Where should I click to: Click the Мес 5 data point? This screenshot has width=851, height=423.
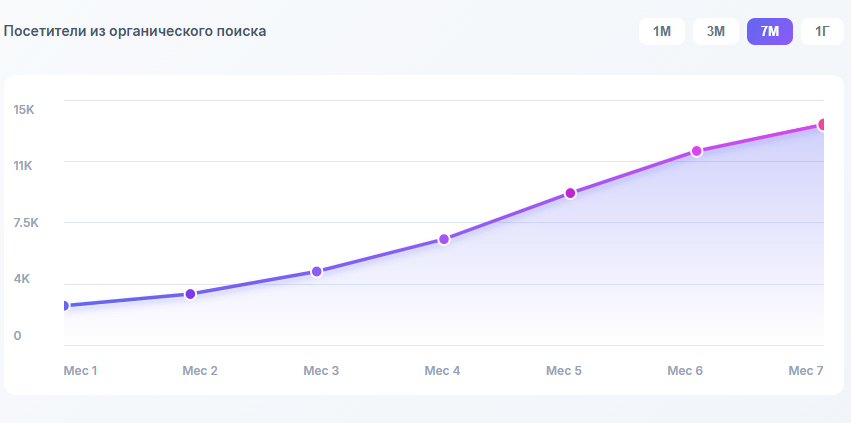[570, 193]
